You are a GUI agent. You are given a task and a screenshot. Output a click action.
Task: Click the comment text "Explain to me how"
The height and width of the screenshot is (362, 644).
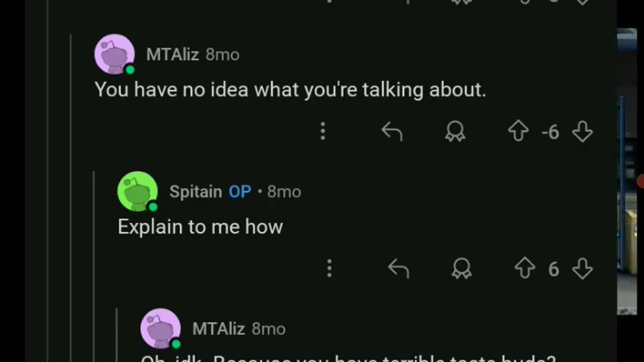[200, 227]
